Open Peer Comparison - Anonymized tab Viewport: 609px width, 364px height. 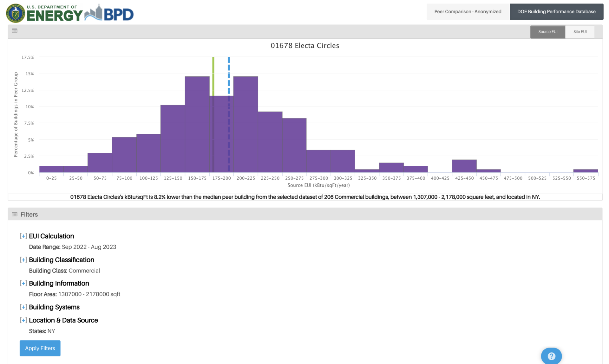click(x=468, y=12)
